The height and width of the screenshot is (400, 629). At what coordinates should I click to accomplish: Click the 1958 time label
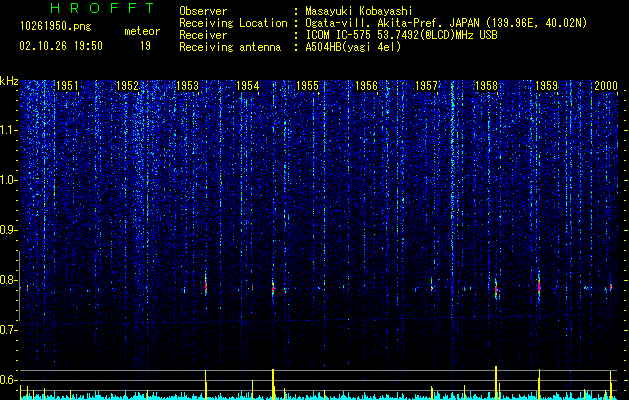click(486, 86)
